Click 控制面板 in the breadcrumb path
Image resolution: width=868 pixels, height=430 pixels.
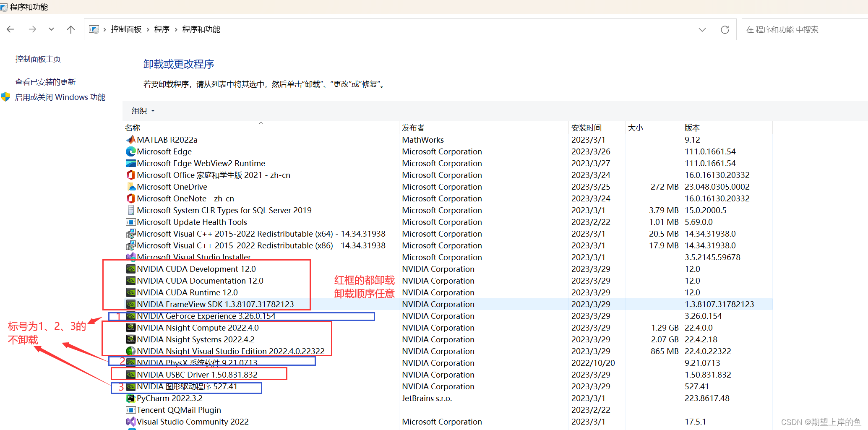pos(126,29)
